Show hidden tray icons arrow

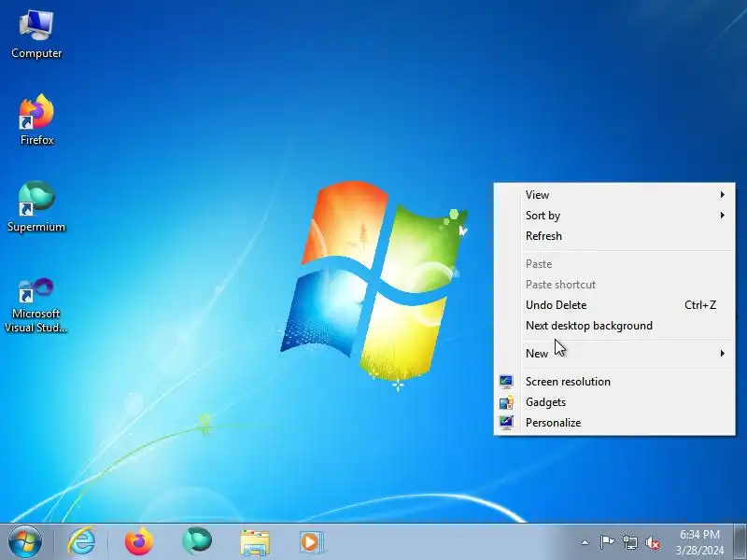(x=585, y=542)
